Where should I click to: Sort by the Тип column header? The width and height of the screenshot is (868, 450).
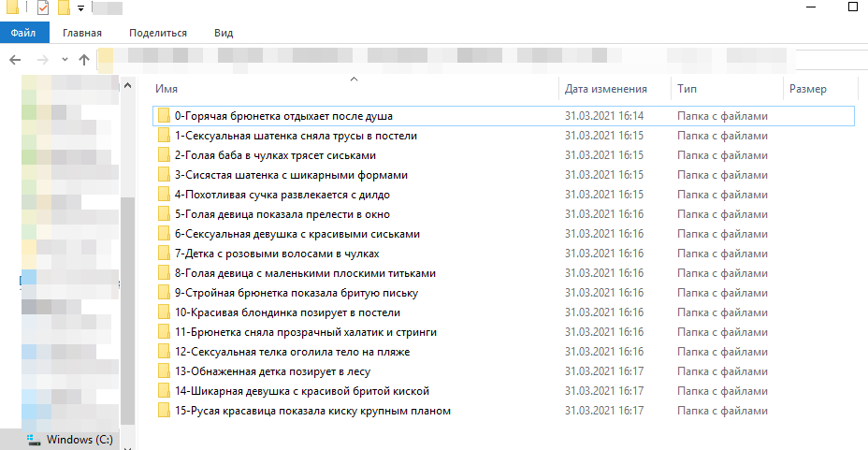(687, 89)
